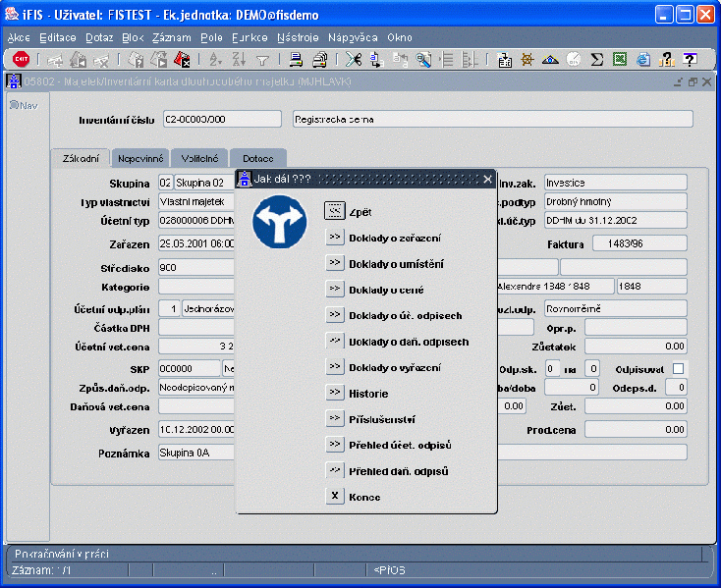Open Přehled účet. odpisů
The width and height of the screenshot is (721, 588).
pos(334,445)
